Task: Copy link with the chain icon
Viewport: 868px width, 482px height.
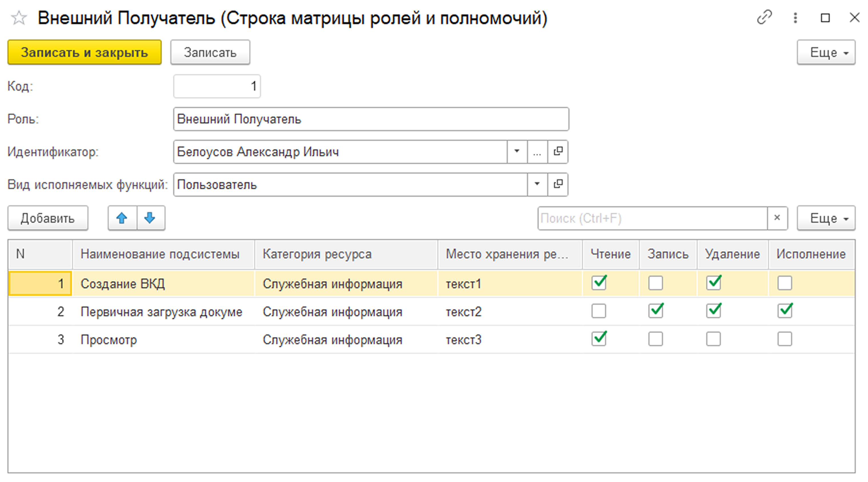Action: pos(764,17)
